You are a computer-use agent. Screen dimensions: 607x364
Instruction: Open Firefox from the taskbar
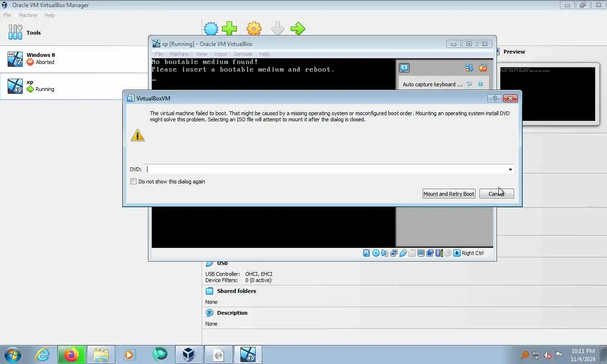(x=72, y=355)
